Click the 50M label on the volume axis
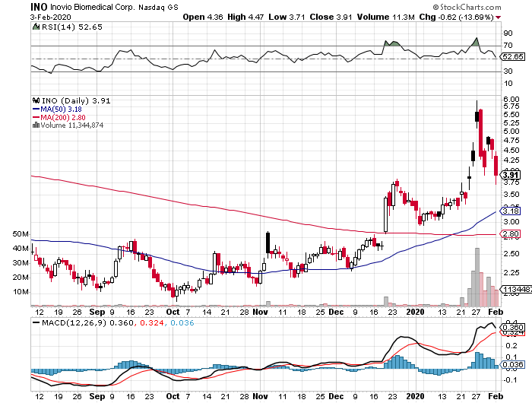This screenshot has width=532, height=403. (21, 234)
